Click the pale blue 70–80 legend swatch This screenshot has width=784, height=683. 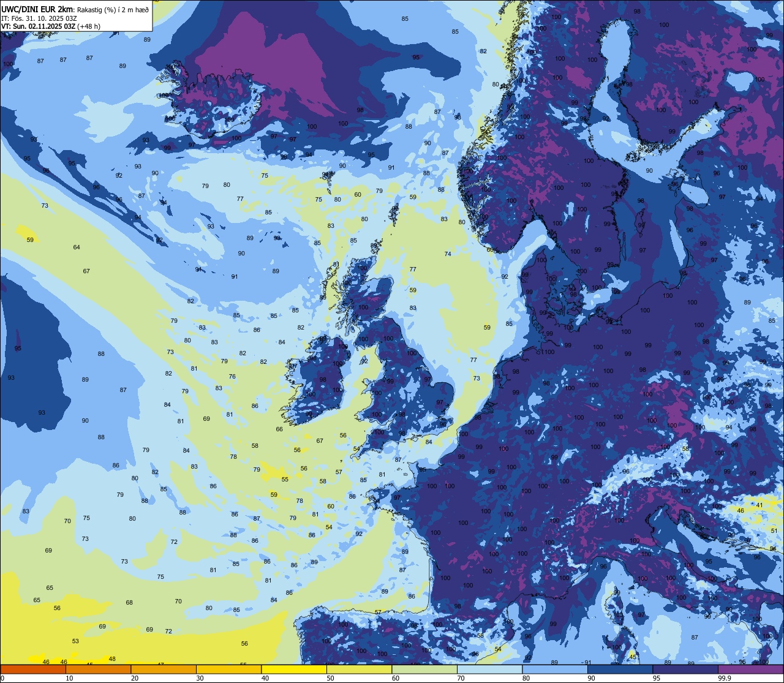click(x=489, y=669)
